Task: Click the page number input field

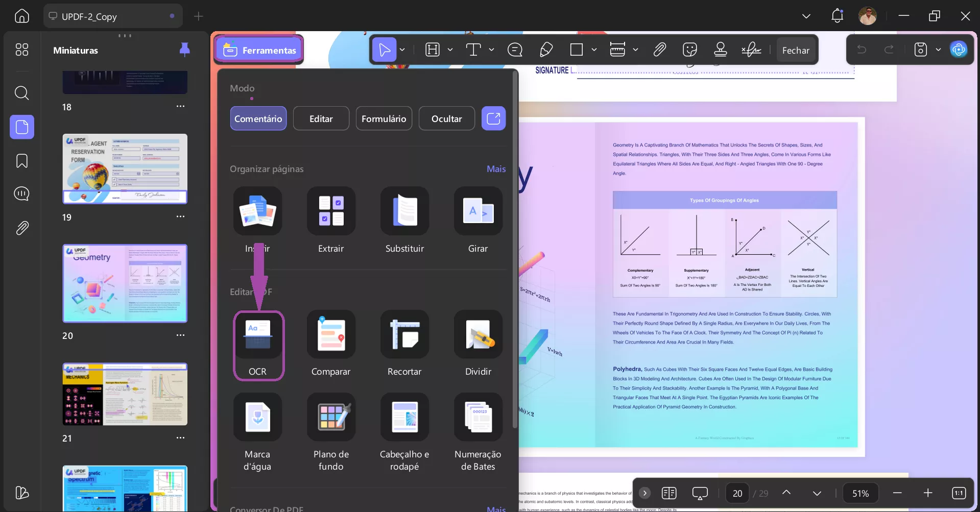Action: coord(737,493)
